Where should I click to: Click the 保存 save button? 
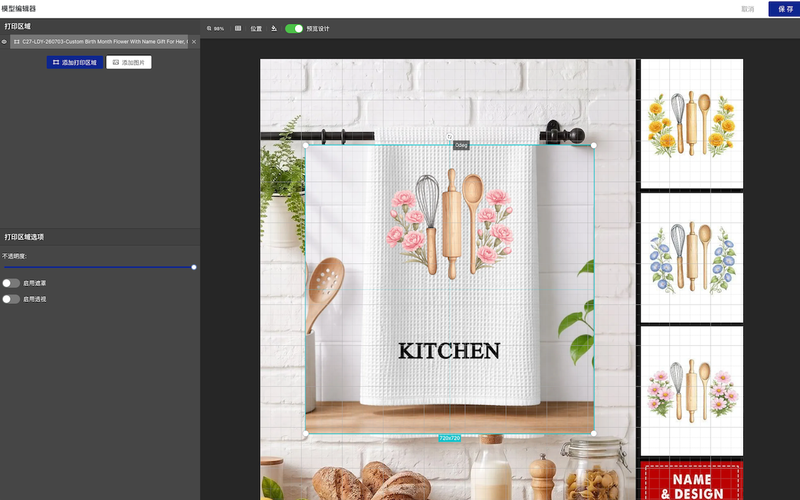coord(784,9)
